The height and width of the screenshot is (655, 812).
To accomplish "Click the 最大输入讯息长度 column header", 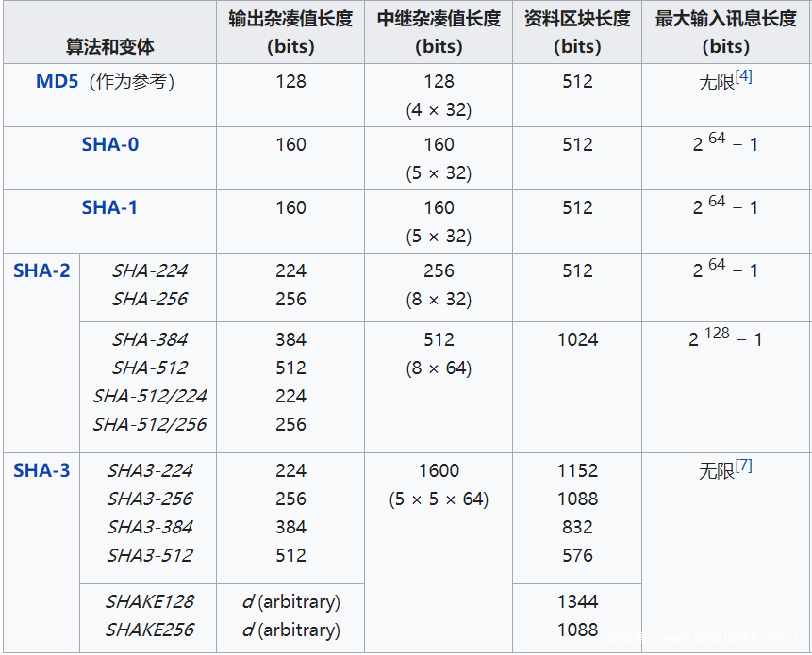I will coord(725,32).
